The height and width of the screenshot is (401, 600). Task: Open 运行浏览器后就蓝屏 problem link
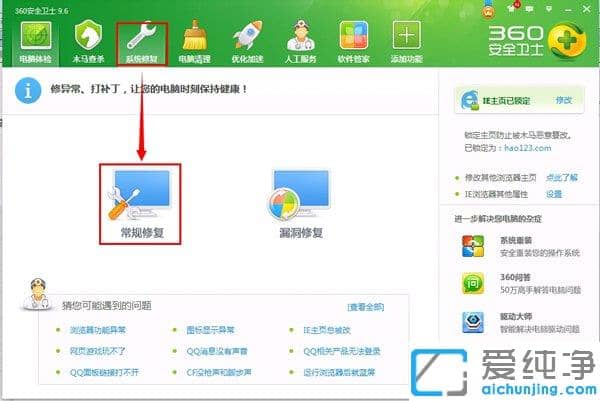(339, 372)
